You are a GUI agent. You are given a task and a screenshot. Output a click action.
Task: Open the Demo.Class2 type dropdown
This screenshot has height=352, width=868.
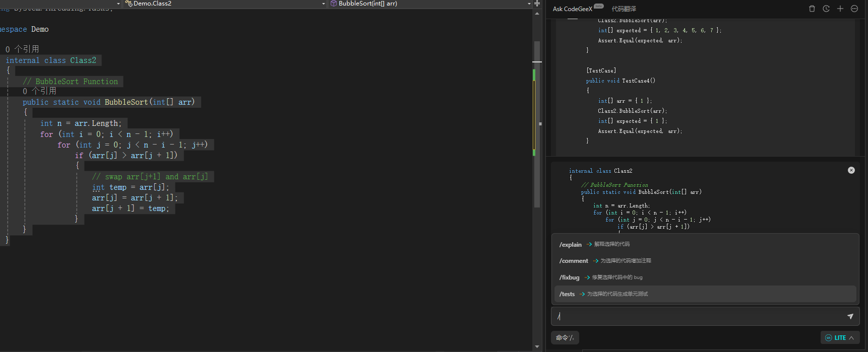pyautogui.click(x=324, y=4)
